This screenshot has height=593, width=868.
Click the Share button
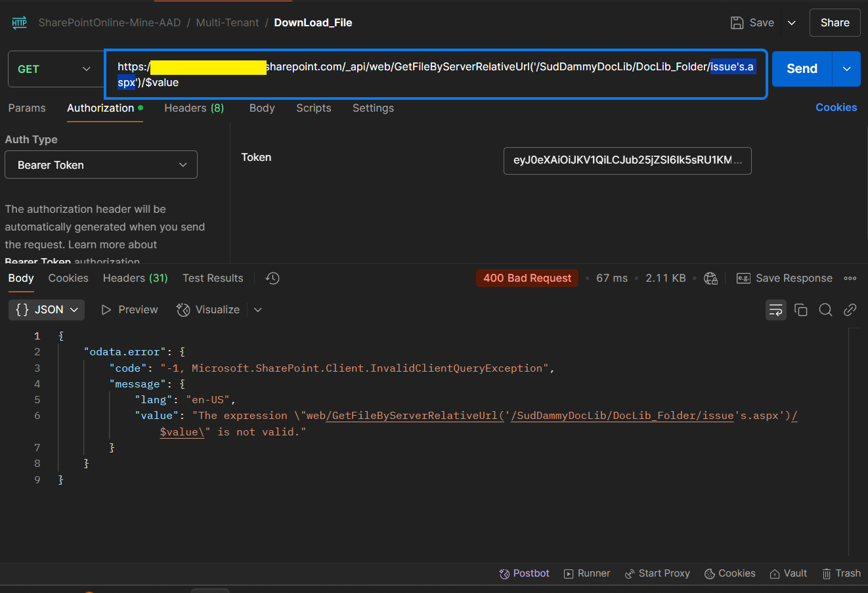pyautogui.click(x=835, y=23)
